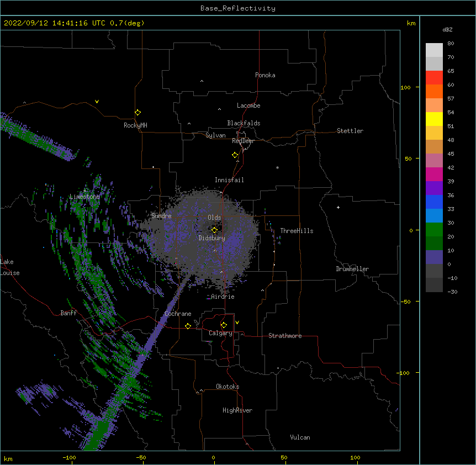Click the yellow diamond marker east of Cochrane
The image size is (476, 465).
click(x=188, y=326)
